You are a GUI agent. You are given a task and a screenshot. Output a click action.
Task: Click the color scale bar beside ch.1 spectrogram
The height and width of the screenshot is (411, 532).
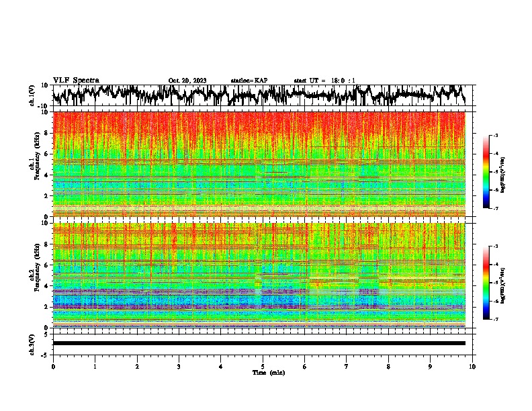pos(486,172)
